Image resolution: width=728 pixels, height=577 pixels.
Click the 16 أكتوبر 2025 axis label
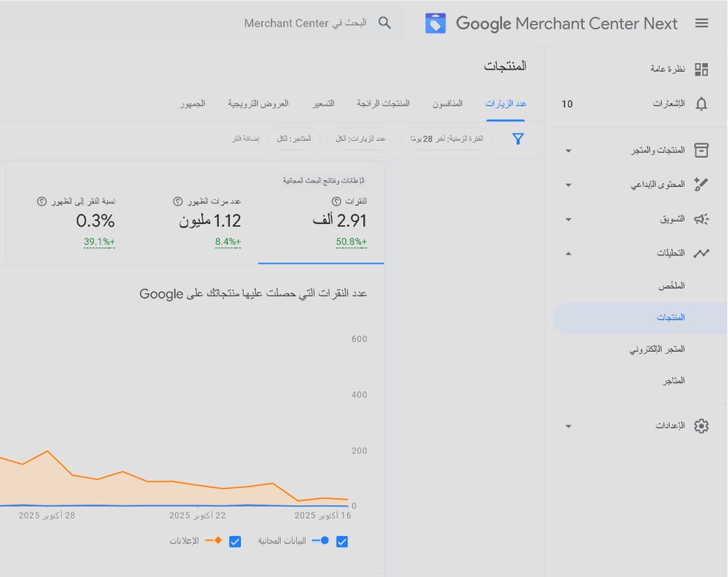323,515
